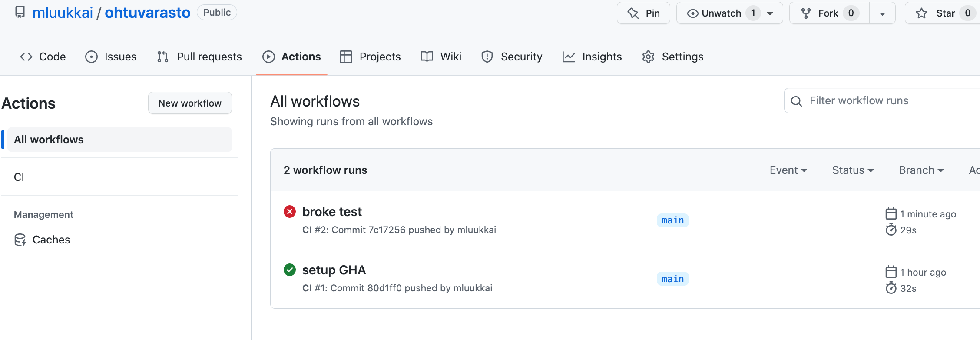Viewport: 980px width, 340px height.
Task: Open the broke test workflow run
Action: click(x=332, y=212)
